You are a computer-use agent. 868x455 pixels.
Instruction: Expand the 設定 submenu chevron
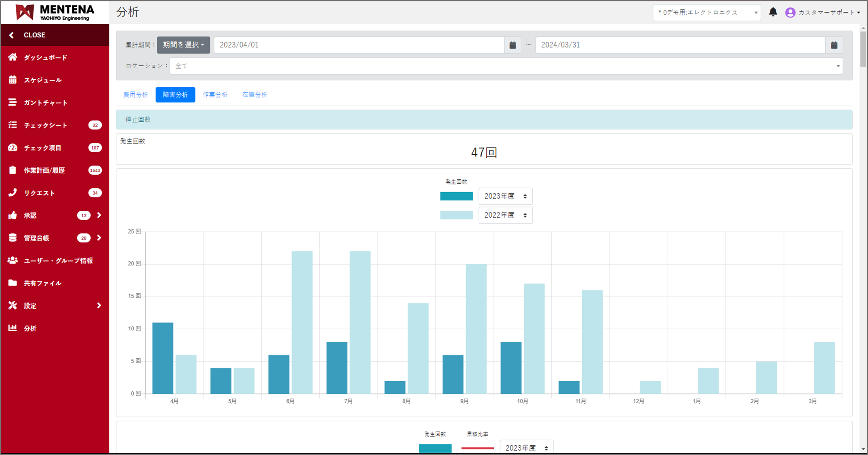(99, 305)
